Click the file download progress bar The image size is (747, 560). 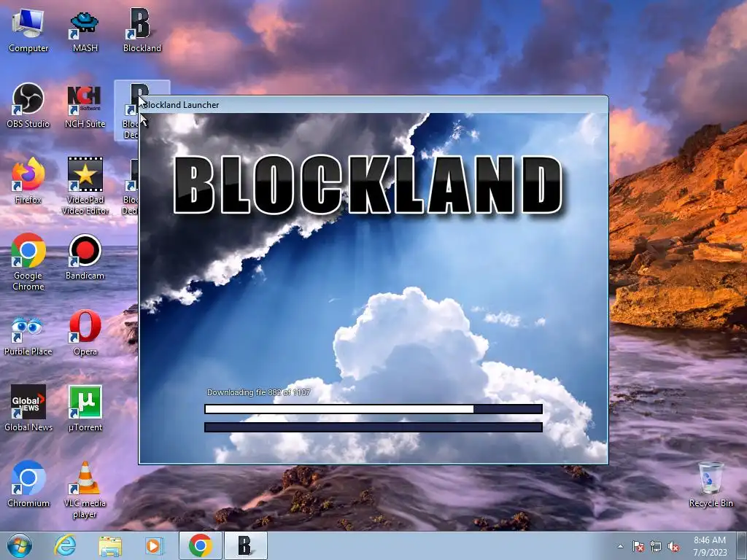373,409
